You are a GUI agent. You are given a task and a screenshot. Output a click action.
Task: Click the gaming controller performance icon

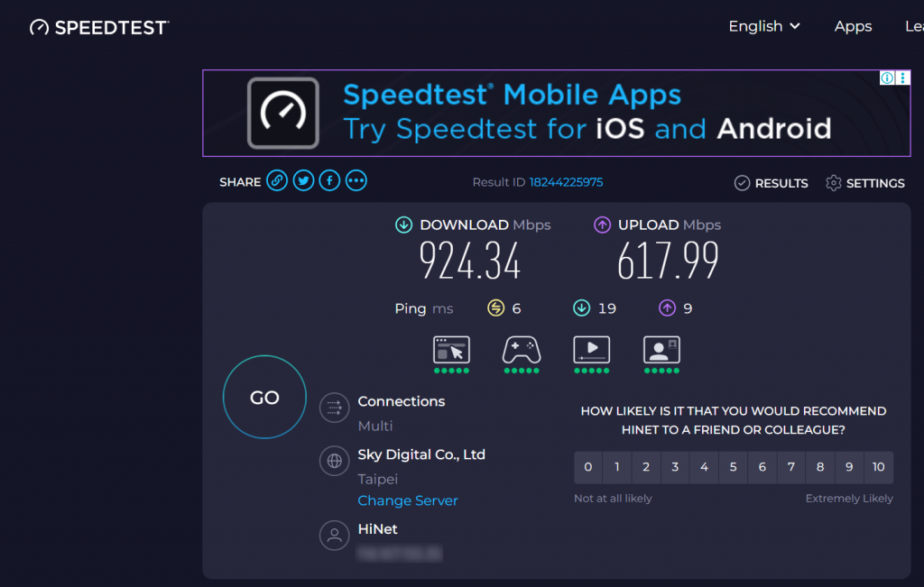(521, 350)
